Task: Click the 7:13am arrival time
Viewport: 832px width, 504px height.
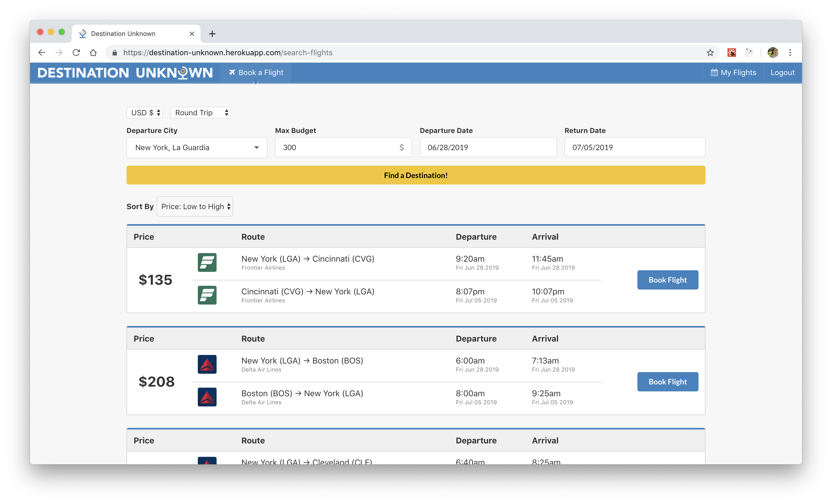Action: point(545,361)
